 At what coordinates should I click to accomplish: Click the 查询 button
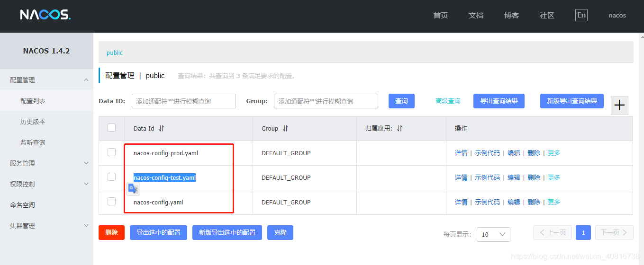pyautogui.click(x=401, y=101)
